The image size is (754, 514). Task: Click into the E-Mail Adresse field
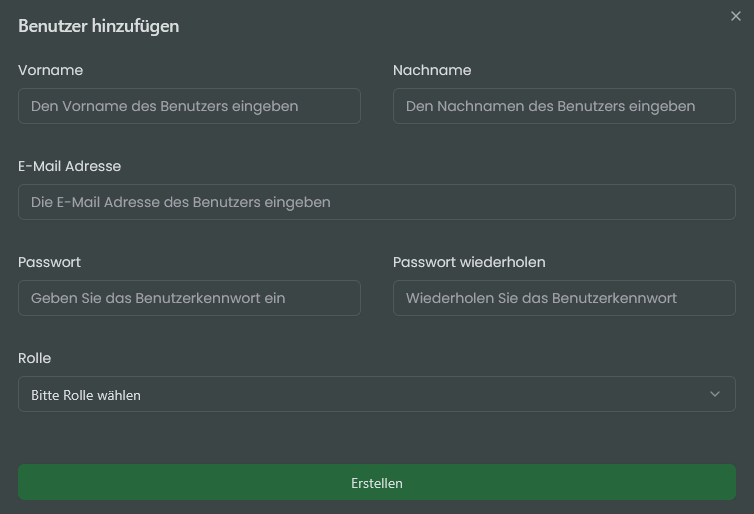(376, 202)
